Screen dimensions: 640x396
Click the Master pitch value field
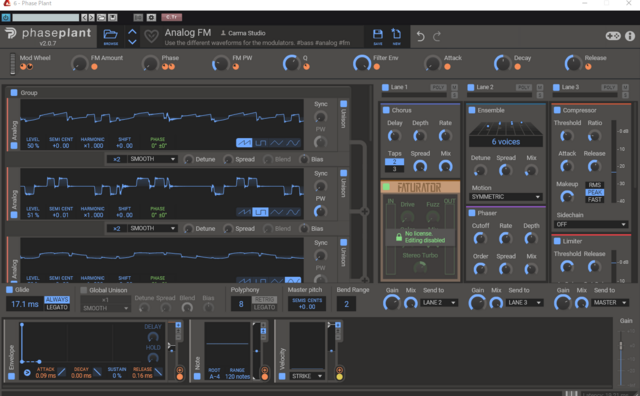coord(307,304)
